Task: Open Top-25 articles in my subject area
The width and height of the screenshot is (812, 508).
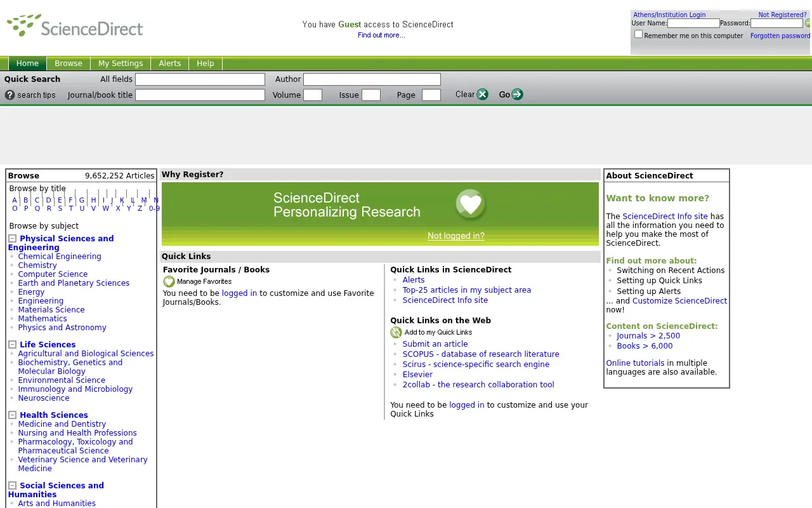Action: click(x=467, y=290)
